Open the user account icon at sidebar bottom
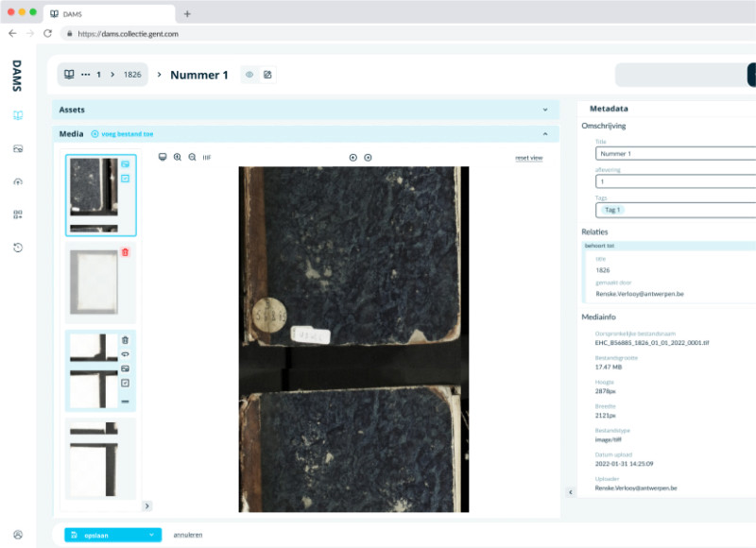756x548 pixels. 18,535
